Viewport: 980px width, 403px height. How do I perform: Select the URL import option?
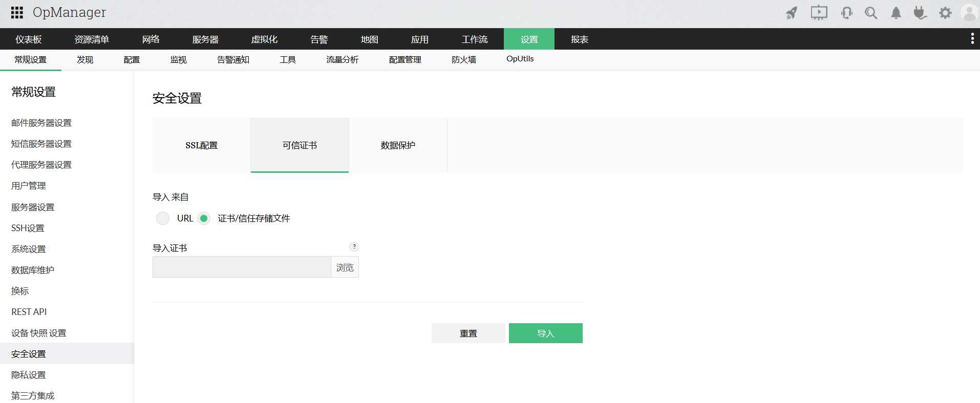click(163, 218)
